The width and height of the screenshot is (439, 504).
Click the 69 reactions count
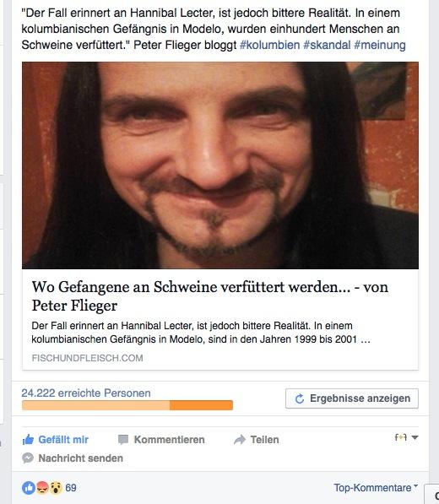pos(71,488)
